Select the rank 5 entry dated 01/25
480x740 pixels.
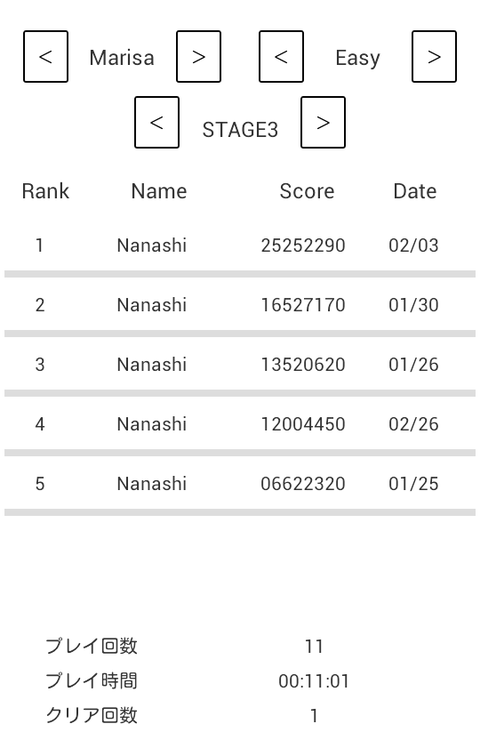tap(240, 483)
